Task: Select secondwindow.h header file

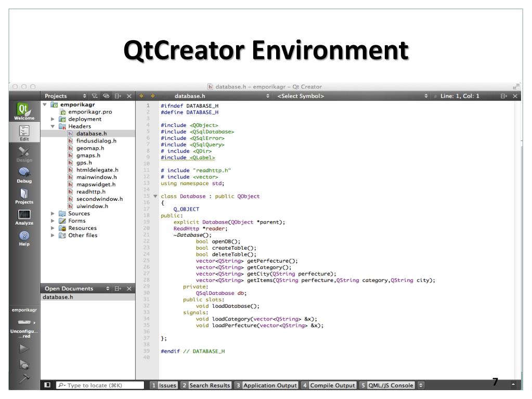Action: [x=99, y=199]
